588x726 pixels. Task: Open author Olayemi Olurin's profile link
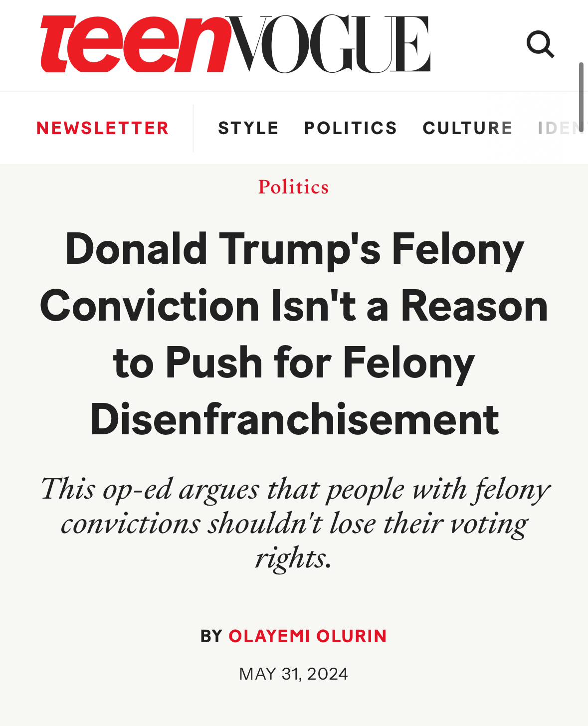tap(307, 636)
